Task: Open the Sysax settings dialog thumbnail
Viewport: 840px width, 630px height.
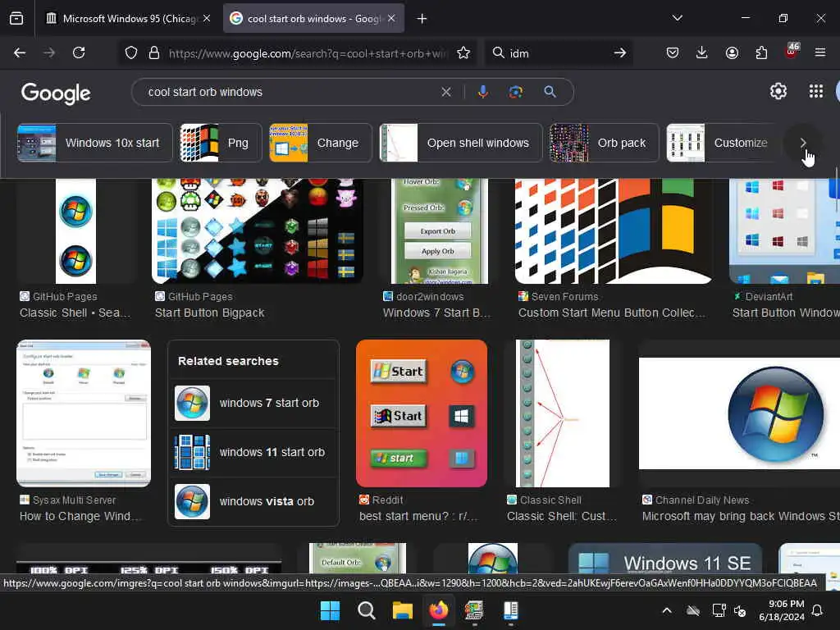Action: [84, 413]
